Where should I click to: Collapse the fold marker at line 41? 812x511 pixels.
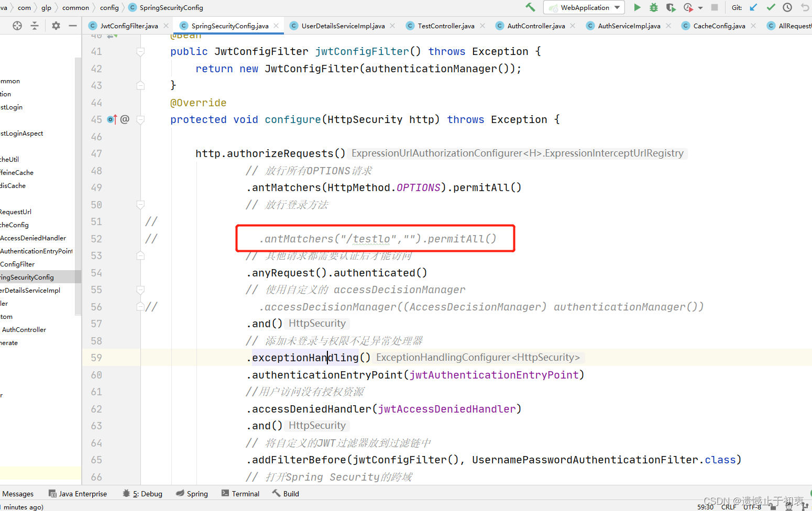[140, 51]
